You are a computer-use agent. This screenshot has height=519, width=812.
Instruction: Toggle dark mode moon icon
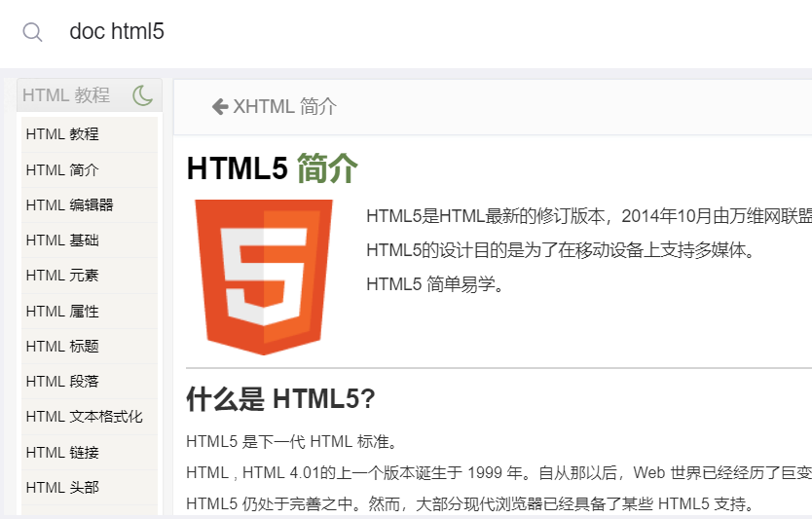[x=143, y=95]
